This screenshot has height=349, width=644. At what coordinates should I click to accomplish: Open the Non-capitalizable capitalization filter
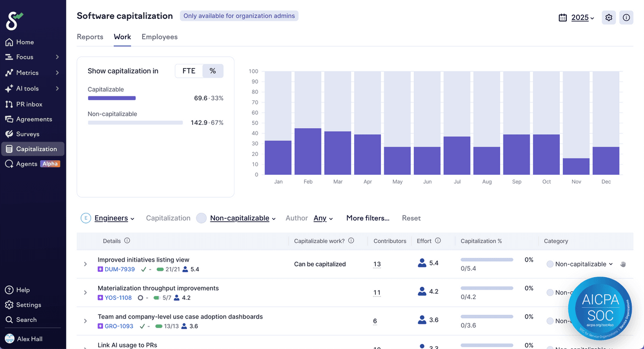tap(242, 218)
